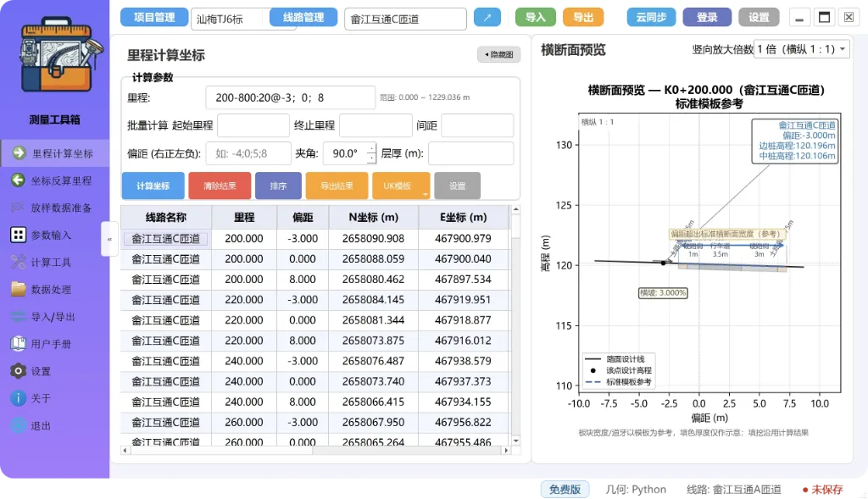868x499 pixels.
Task: Open the 畲江互通C匝道 route dropdown
Action: tap(405, 19)
